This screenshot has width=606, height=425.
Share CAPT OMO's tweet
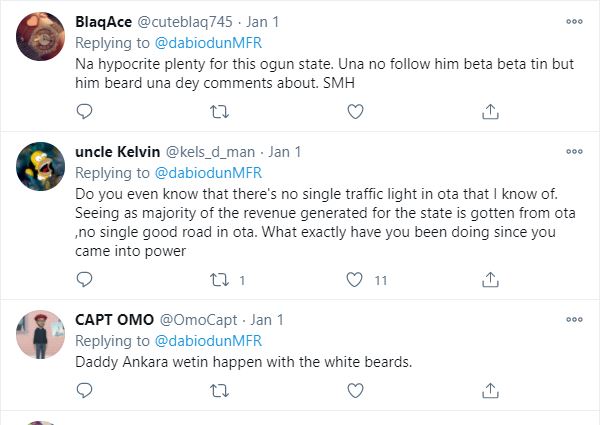(490, 396)
